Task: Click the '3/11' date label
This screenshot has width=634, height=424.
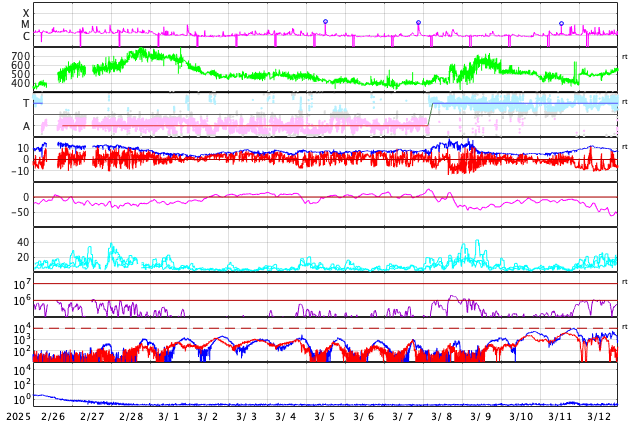Action: pyautogui.click(x=560, y=416)
